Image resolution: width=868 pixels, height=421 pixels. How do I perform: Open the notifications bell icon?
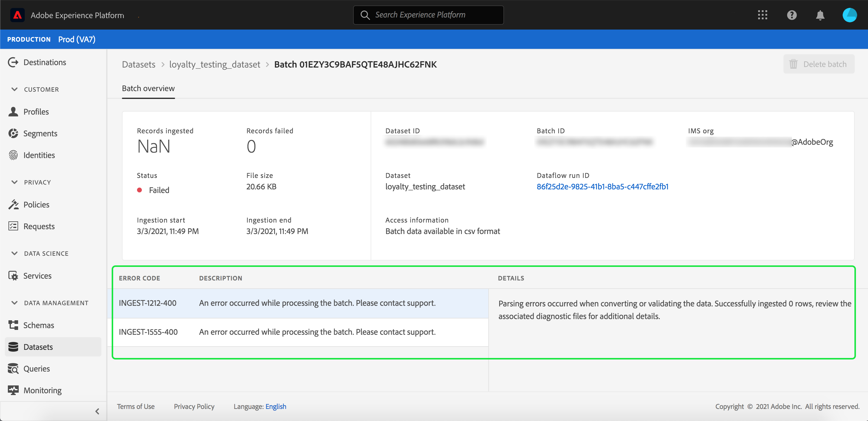pos(820,15)
